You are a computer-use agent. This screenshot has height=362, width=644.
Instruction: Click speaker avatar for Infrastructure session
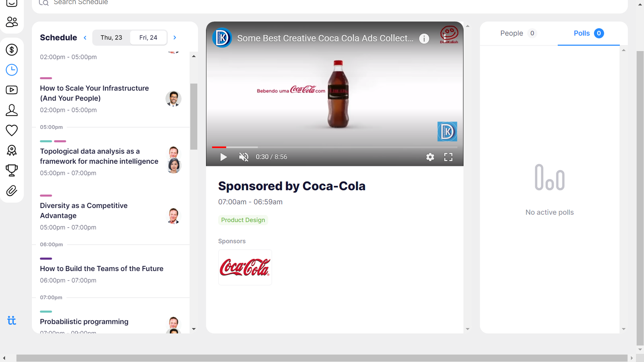(x=173, y=99)
